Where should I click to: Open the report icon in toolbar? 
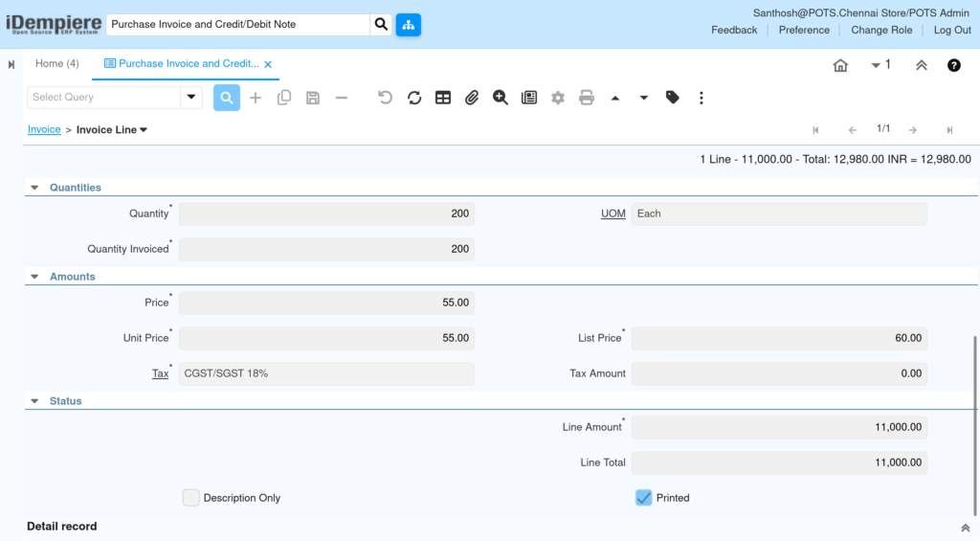[528, 98]
